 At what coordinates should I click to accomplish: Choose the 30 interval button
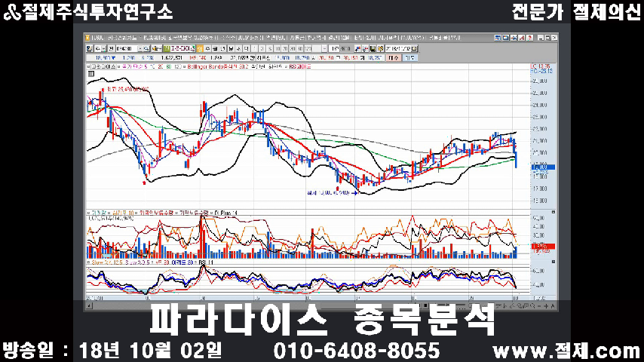(293, 48)
